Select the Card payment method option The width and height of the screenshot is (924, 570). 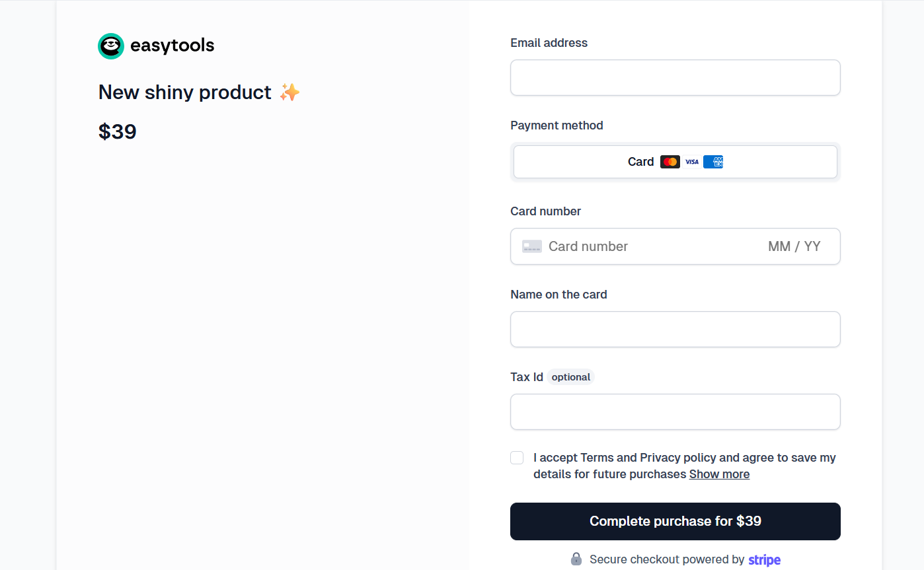[675, 162]
